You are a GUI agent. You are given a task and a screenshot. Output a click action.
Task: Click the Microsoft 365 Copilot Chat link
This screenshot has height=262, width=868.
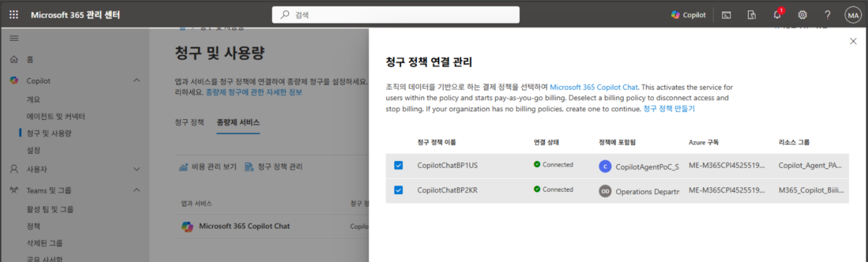pos(594,87)
